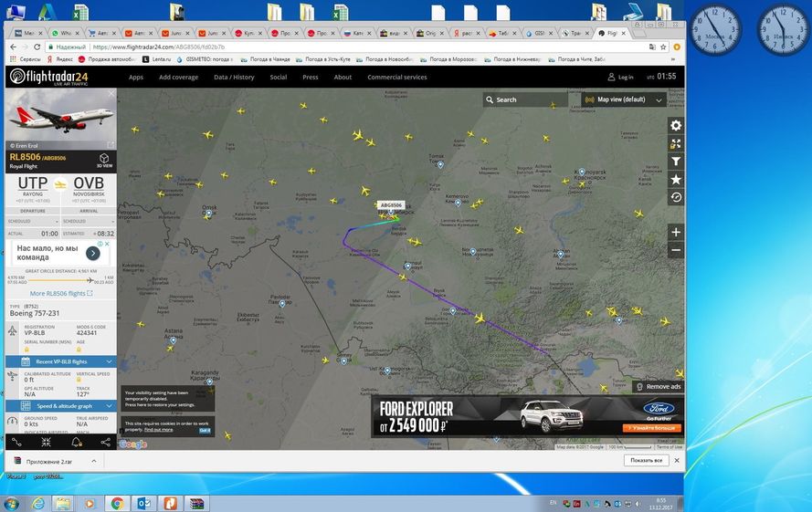Image resolution: width=812 pixels, height=512 pixels.
Task: Toggle fullscreen map view icon
Action: (676, 143)
